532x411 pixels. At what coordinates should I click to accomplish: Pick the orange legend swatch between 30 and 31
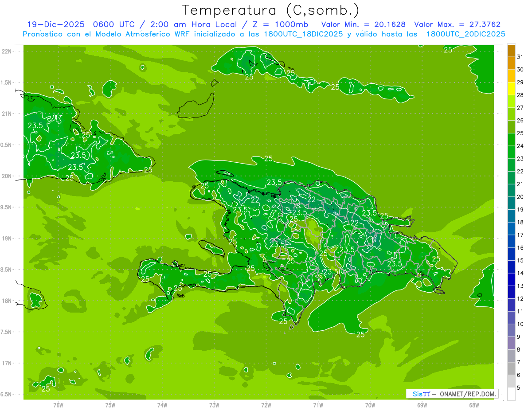pyautogui.click(x=511, y=63)
